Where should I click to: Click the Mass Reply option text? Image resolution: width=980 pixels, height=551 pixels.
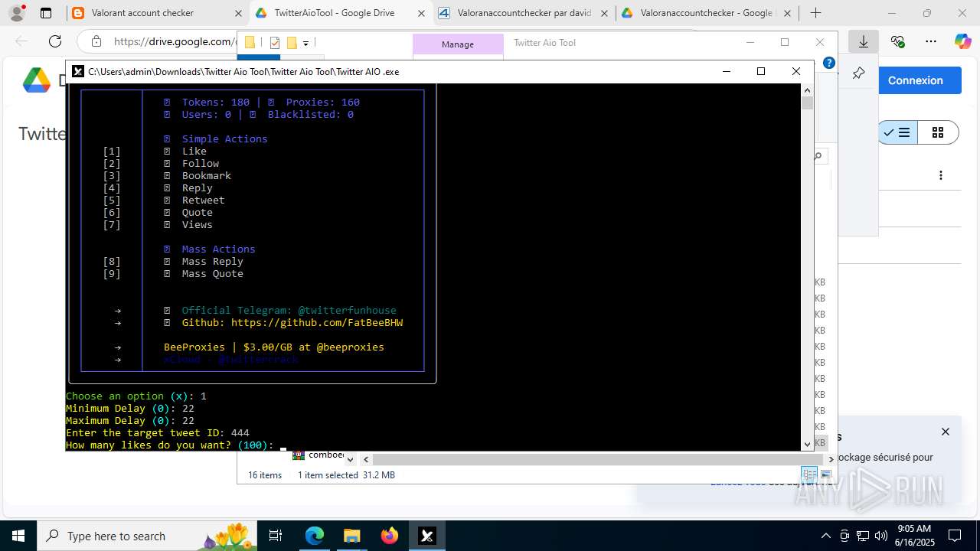pyautogui.click(x=213, y=262)
